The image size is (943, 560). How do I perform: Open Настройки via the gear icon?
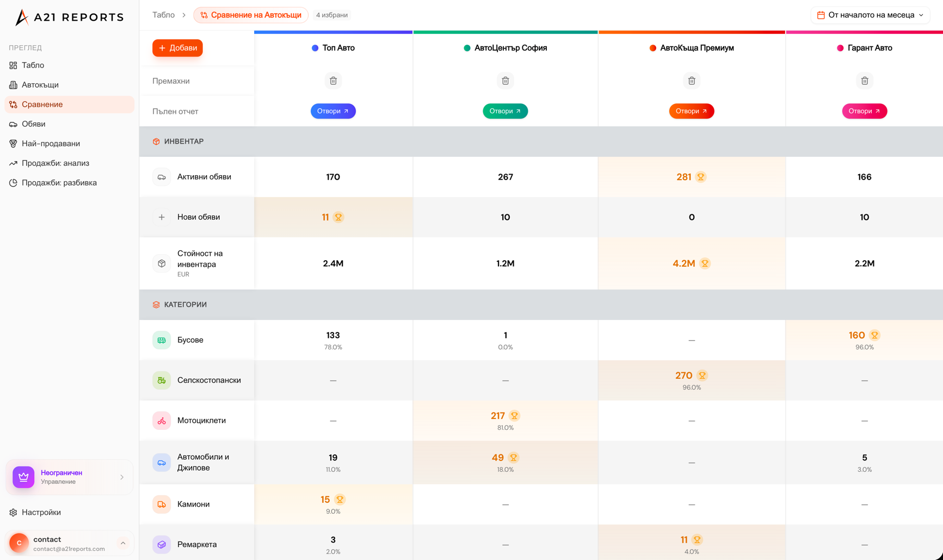pos(13,512)
